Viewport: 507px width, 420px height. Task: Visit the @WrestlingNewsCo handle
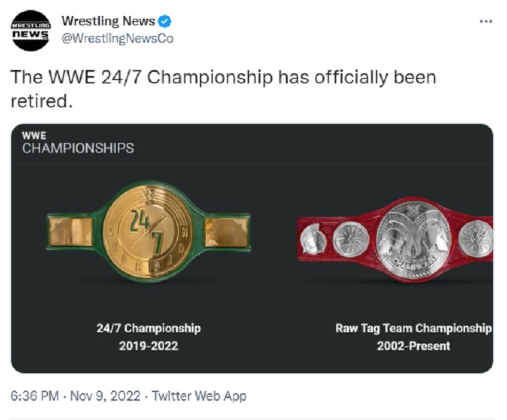coord(117,39)
